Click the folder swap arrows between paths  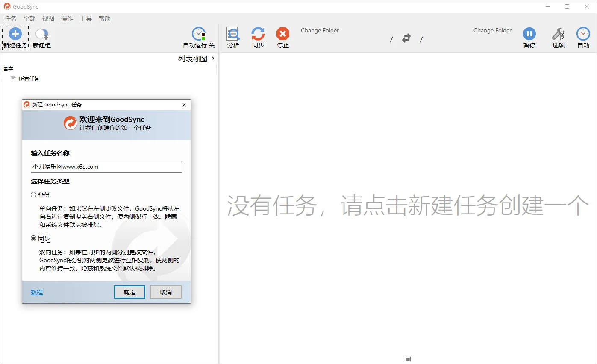(x=406, y=38)
